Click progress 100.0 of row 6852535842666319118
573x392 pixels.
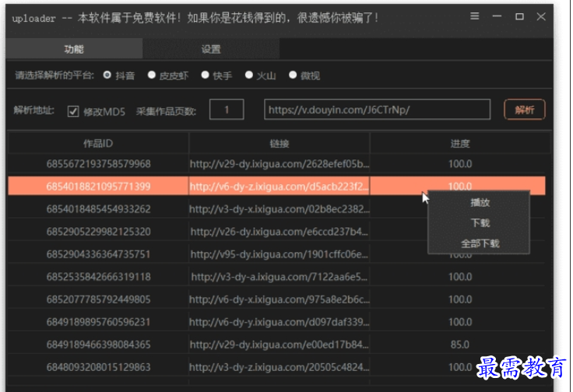coord(459,277)
